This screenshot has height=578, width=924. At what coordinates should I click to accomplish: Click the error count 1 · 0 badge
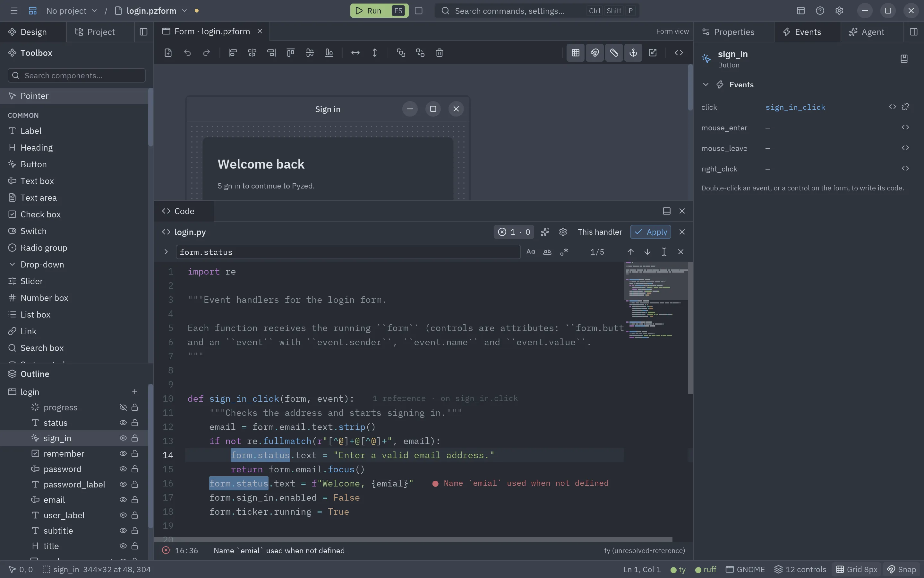(x=514, y=232)
